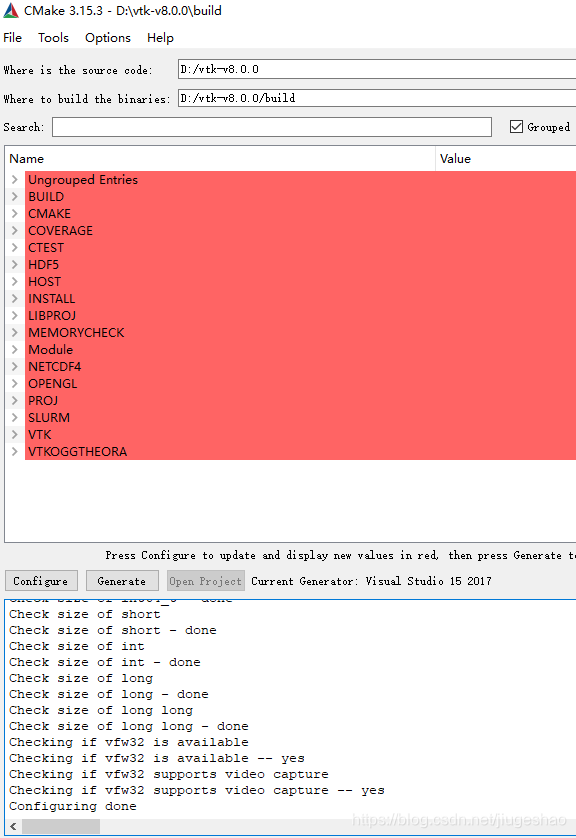Expand the COVERAGE group arrow
Image resolution: width=576 pixels, height=838 pixels.
pos(15,231)
